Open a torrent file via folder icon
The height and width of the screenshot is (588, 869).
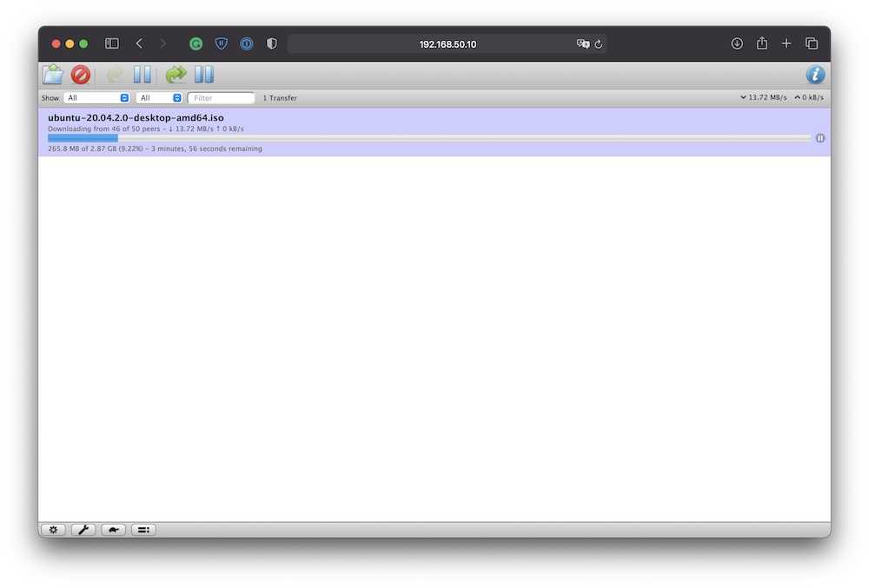pos(53,75)
